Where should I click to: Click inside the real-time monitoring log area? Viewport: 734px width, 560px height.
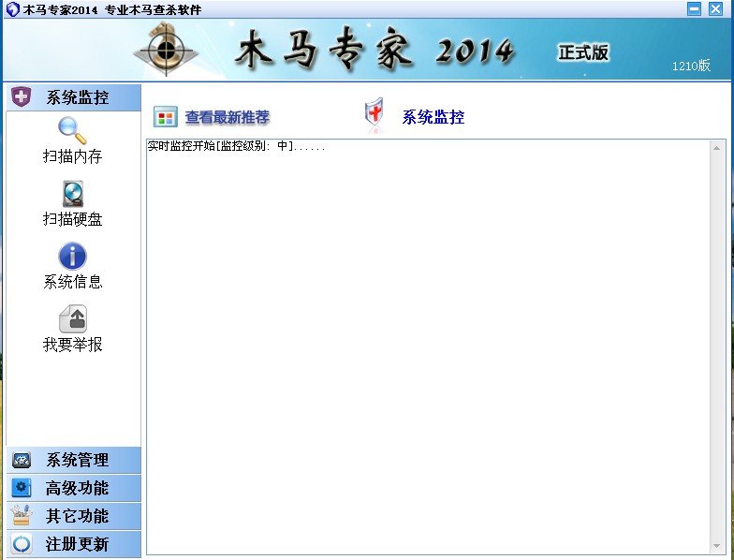click(427, 346)
